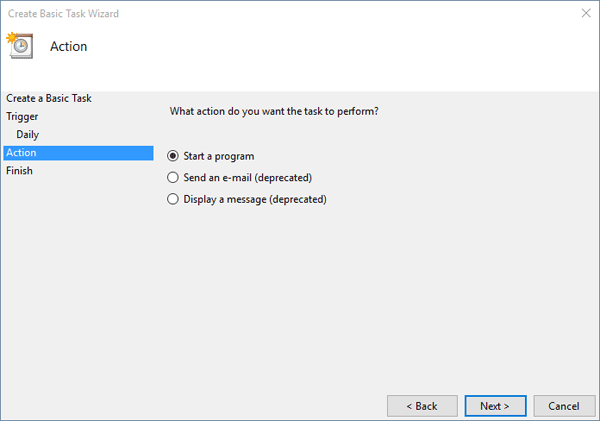This screenshot has width=600, height=421.
Task: Select the Start a program radio button
Action: [174, 156]
